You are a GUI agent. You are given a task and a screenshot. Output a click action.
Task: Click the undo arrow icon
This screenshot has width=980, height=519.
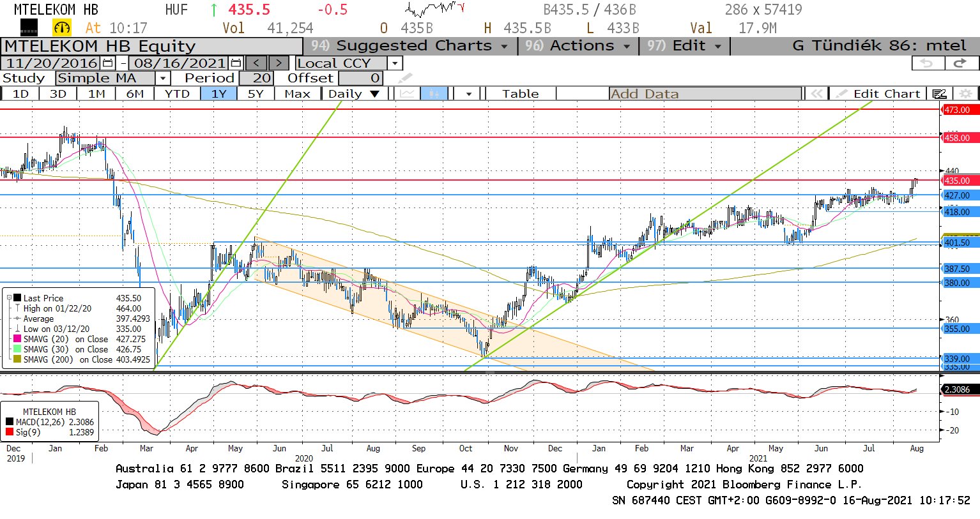pyautogui.click(x=928, y=63)
